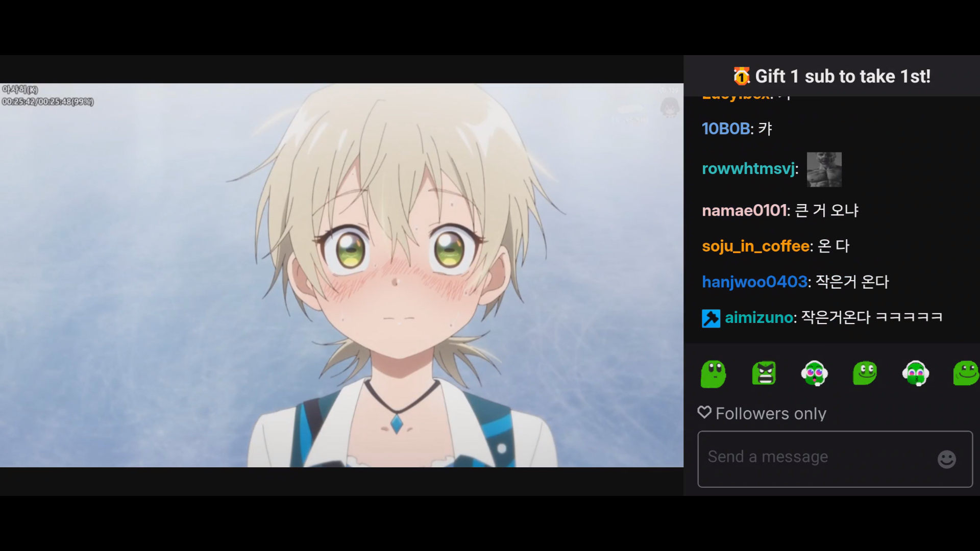
Task: Open the rowwhtmsvj username profile
Action: tap(748, 169)
